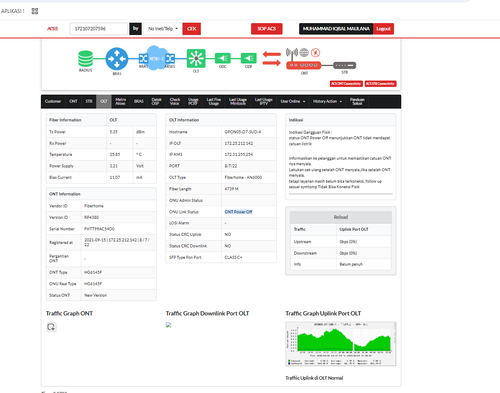Image resolution: width=500 pixels, height=393 pixels.
Task: Click the IP OLT value 172.25.212.142
Action: click(239, 143)
